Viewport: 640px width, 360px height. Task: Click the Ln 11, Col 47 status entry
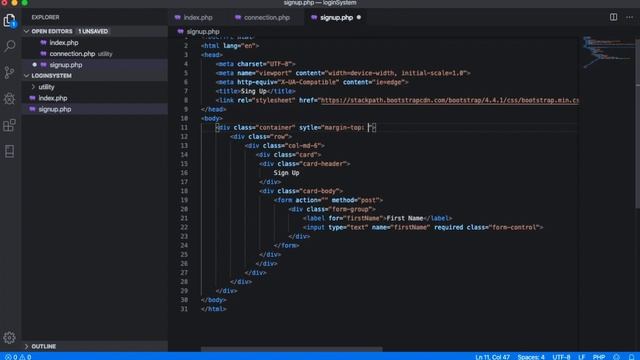coord(492,357)
